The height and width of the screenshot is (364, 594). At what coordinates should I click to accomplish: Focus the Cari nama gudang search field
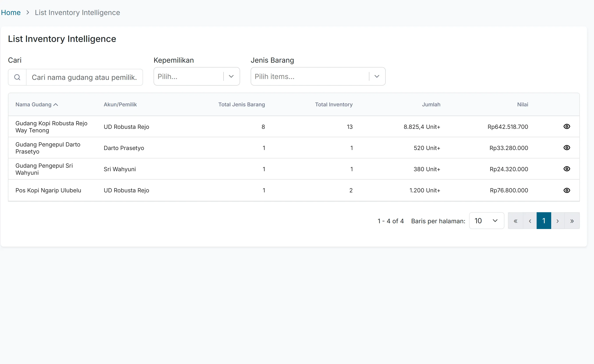click(84, 77)
